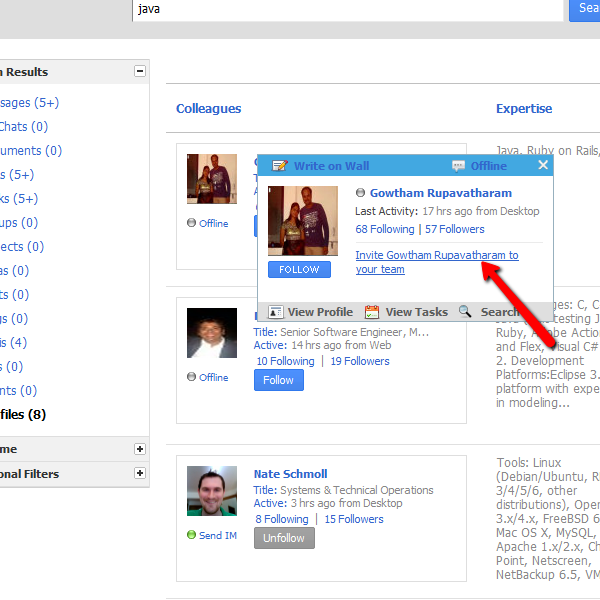Click 68 Following link

pos(385,229)
